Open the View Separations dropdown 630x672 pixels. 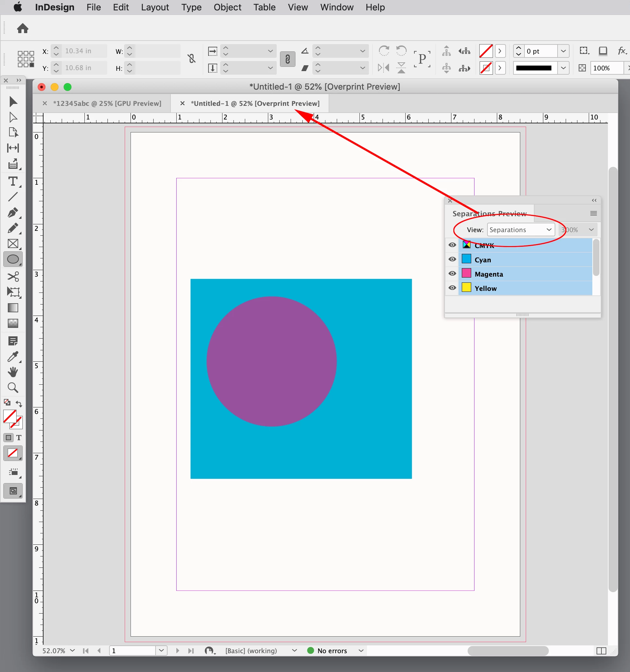point(521,230)
